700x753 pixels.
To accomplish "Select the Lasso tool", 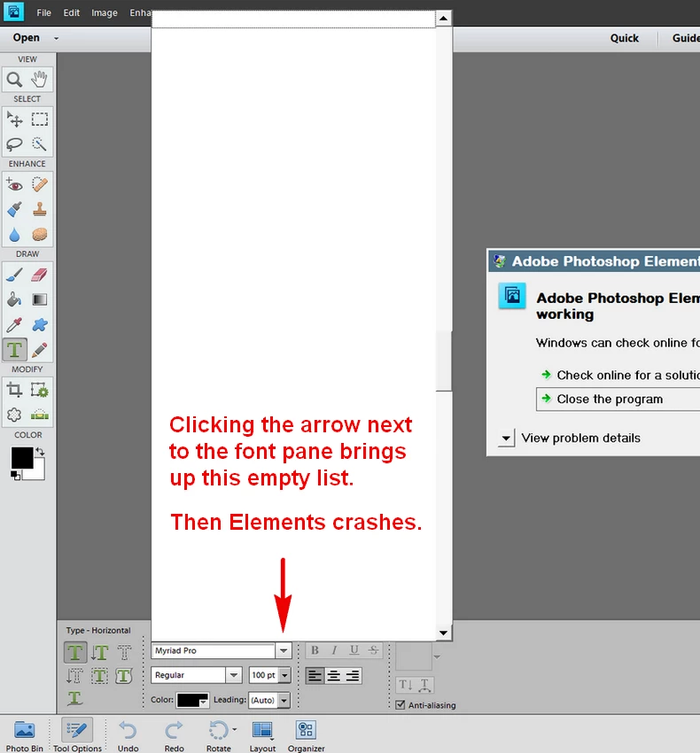I will pyautogui.click(x=14, y=144).
